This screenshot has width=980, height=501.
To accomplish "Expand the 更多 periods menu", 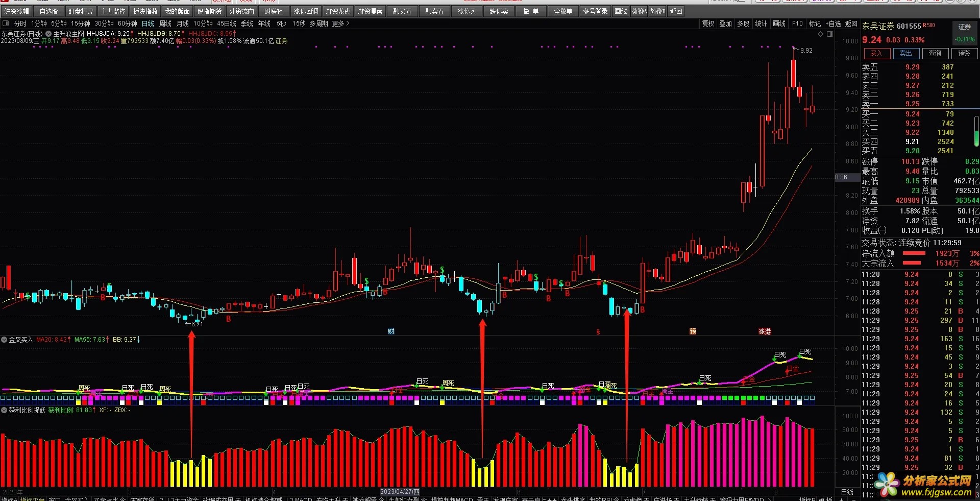I will [x=340, y=23].
